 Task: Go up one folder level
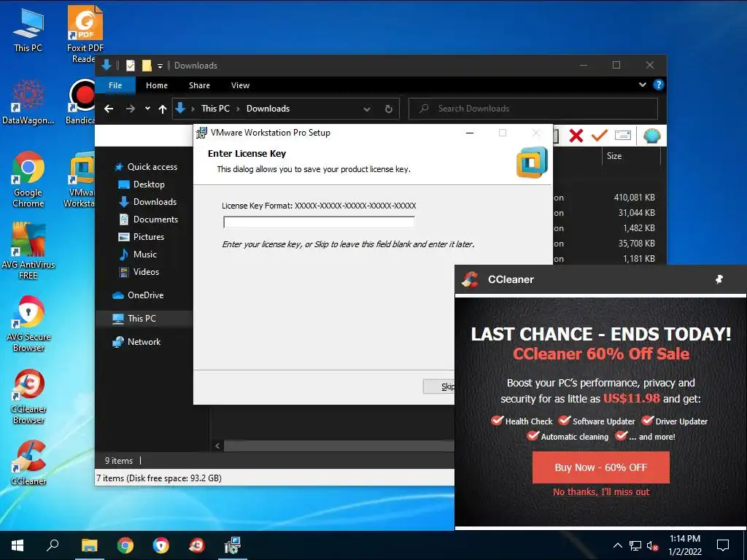point(163,109)
